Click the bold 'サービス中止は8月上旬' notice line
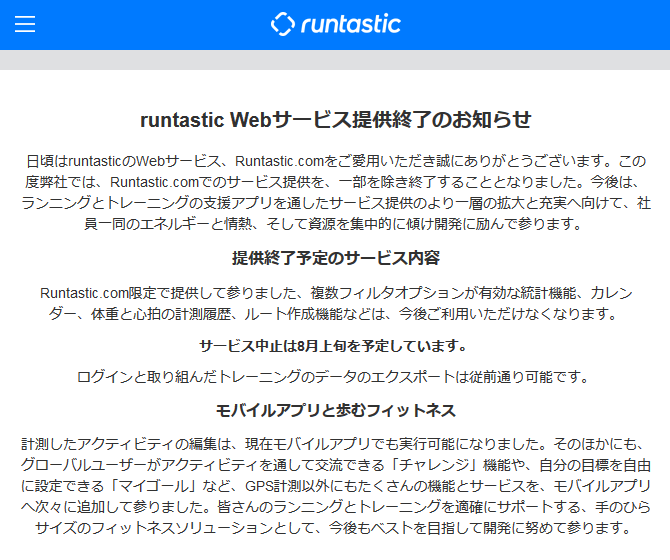This screenshot has width=670, height=560. [335, 346]
